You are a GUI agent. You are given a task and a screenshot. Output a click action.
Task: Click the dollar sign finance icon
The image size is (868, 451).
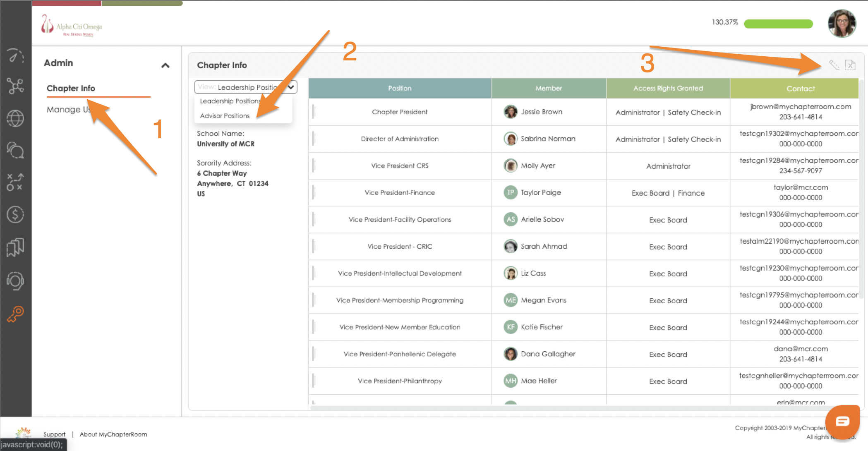pos(15,214)
